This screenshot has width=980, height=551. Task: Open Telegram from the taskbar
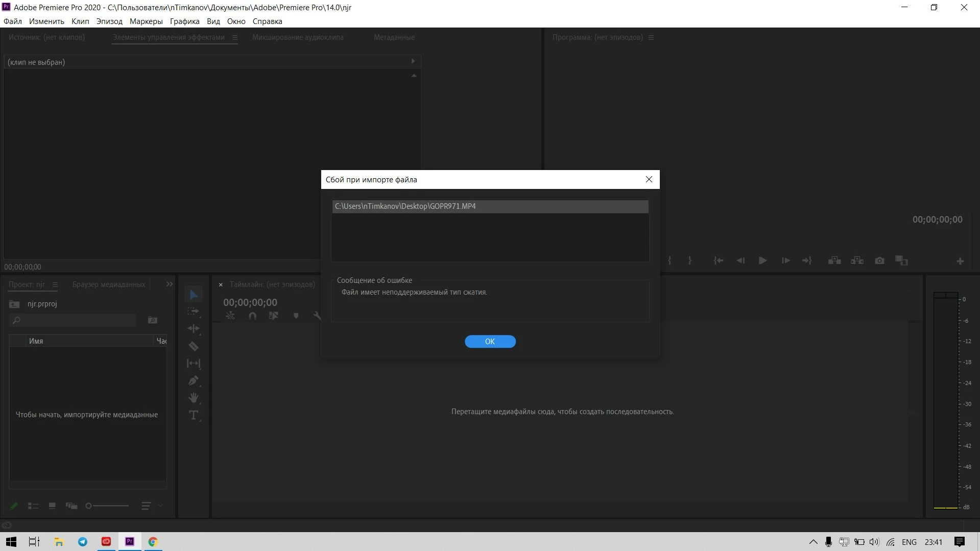coord(83,542)
